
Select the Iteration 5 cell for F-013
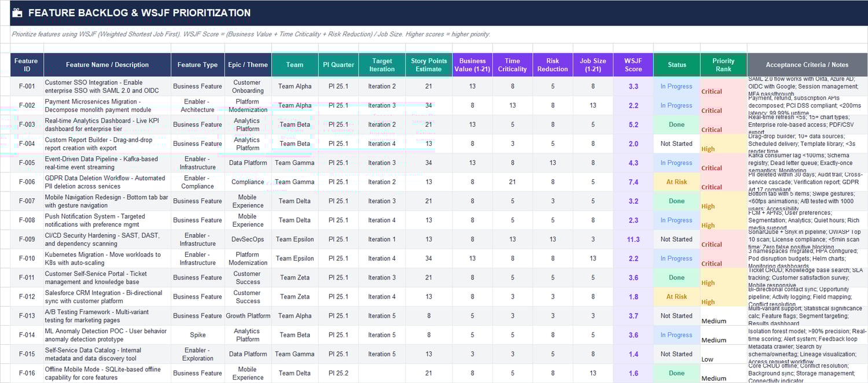click(381, 315)
